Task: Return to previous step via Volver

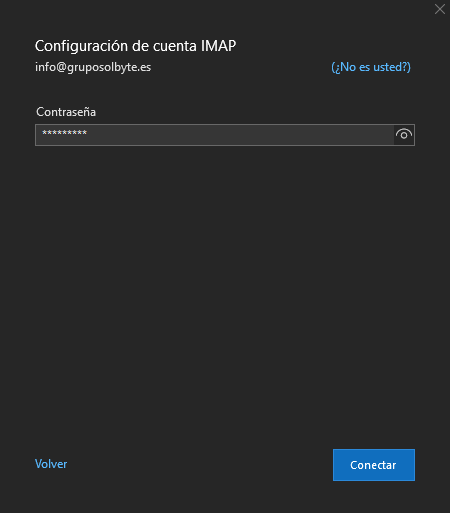Action: coord(51,464)
